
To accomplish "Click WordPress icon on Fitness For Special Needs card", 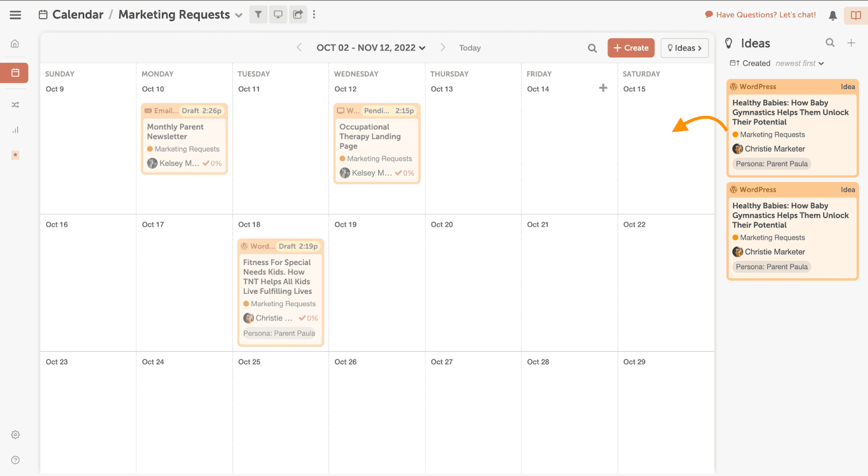I will tap(244, 246).
